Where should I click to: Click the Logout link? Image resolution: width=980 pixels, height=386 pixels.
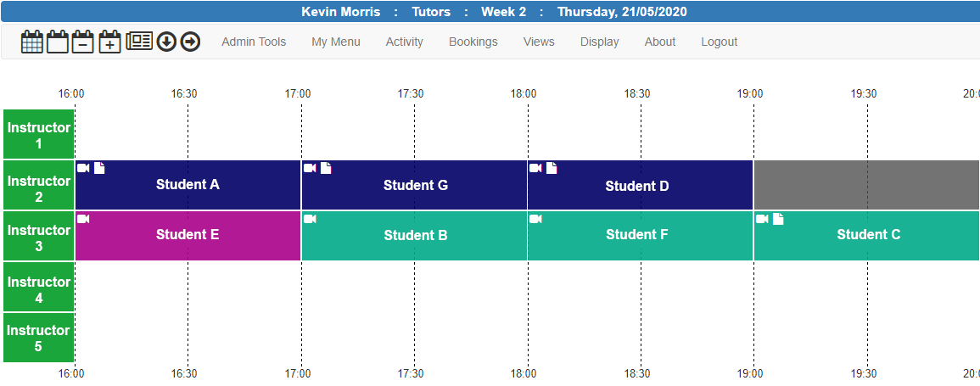[x=719, y=42]
